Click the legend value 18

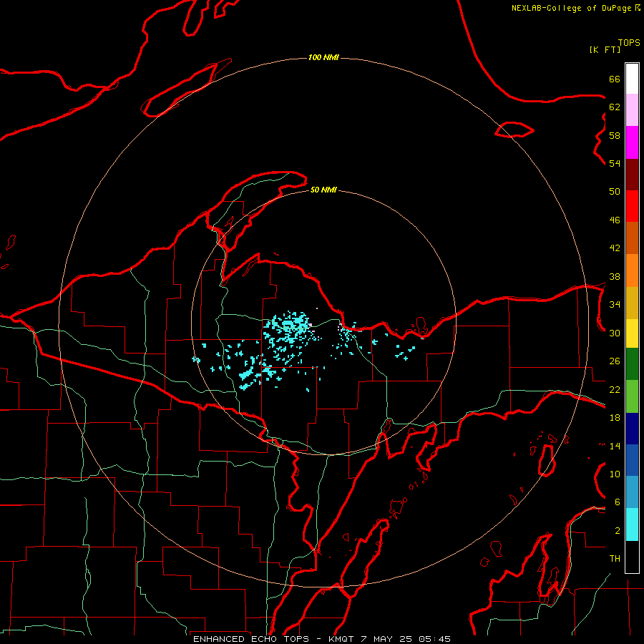[x=615, y=418]
